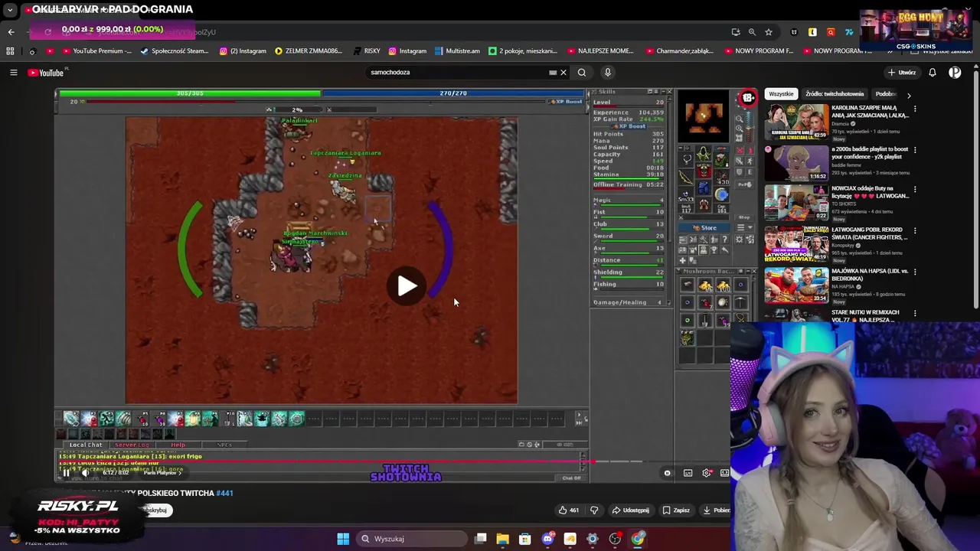
Task: Select the Źródło: twitchshotownia chip
Action: point(835,94)
